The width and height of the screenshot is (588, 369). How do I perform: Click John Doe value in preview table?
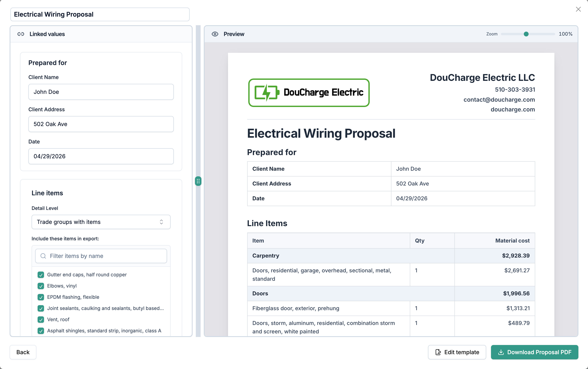pos(408,169)
